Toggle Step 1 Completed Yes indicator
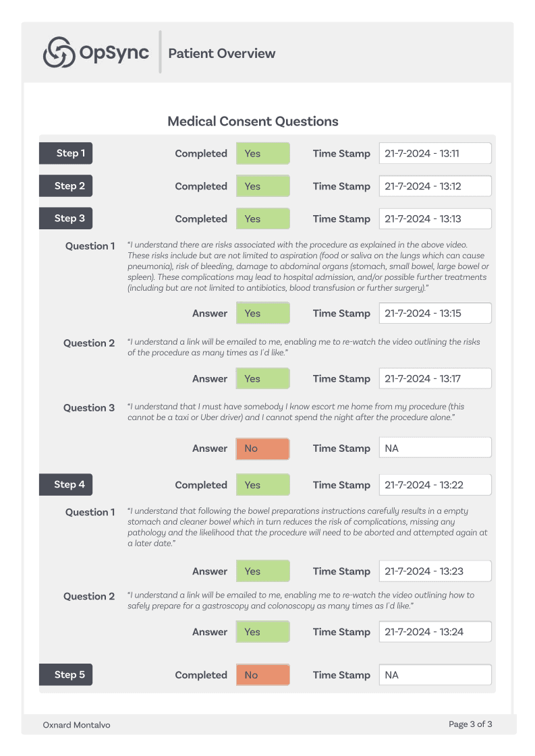The height and width of the screenshot is (756, 535). pyautogui.click(x=263, y=153)
